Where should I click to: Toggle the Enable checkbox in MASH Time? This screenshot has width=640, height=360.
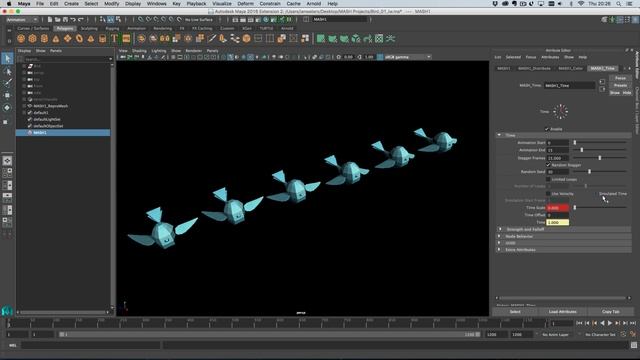point(547,129)
